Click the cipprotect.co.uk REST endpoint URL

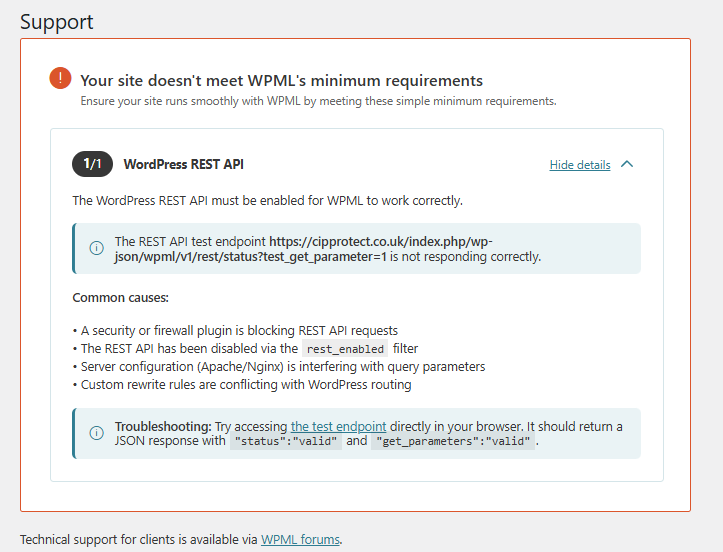[x=380, y=242]
